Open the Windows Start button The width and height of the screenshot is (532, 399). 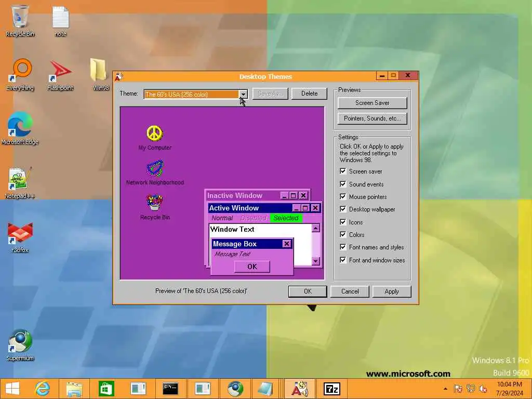(12, 389)
